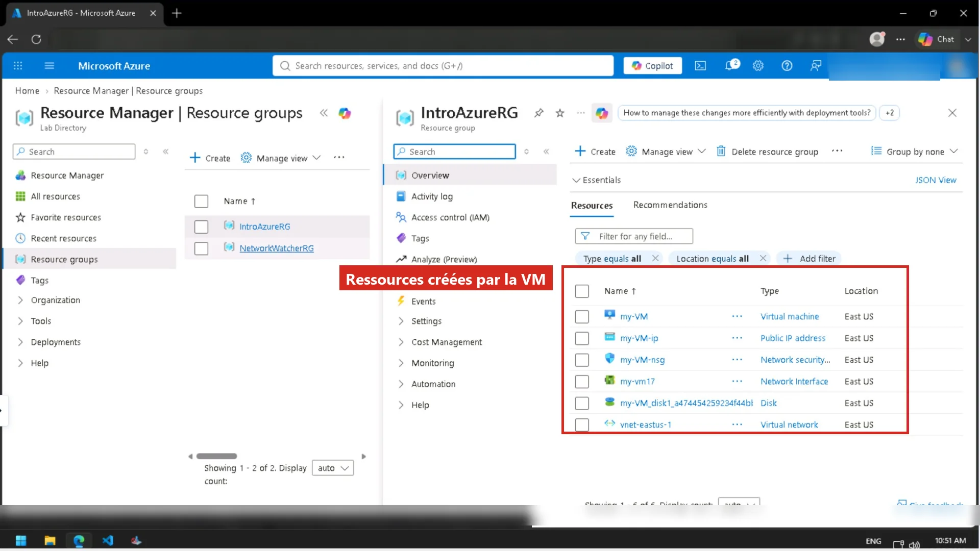Expand Tools in left menu
This screenshot has height=551, width=980.
click(x=20, y=321)
